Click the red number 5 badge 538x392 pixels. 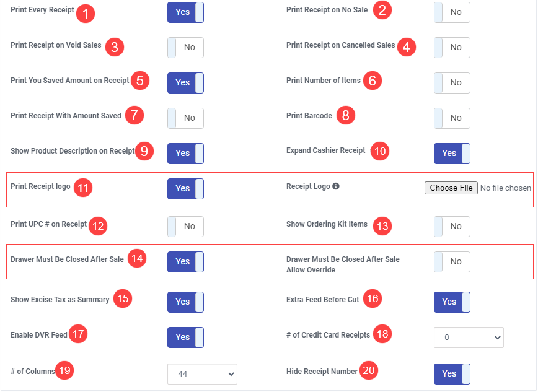140,81
